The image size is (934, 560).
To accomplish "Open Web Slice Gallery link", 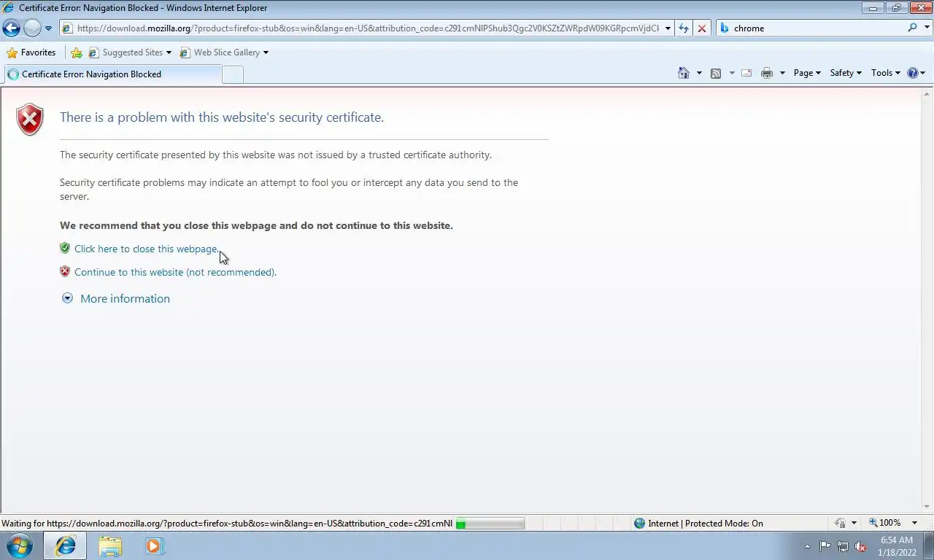I will coord(220,52).
